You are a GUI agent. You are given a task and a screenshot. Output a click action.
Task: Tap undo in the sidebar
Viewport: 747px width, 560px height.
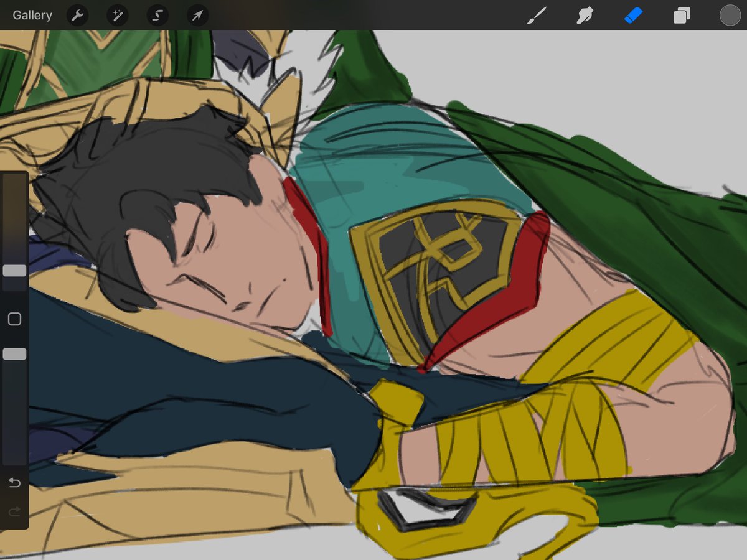(x=14, y=482)
